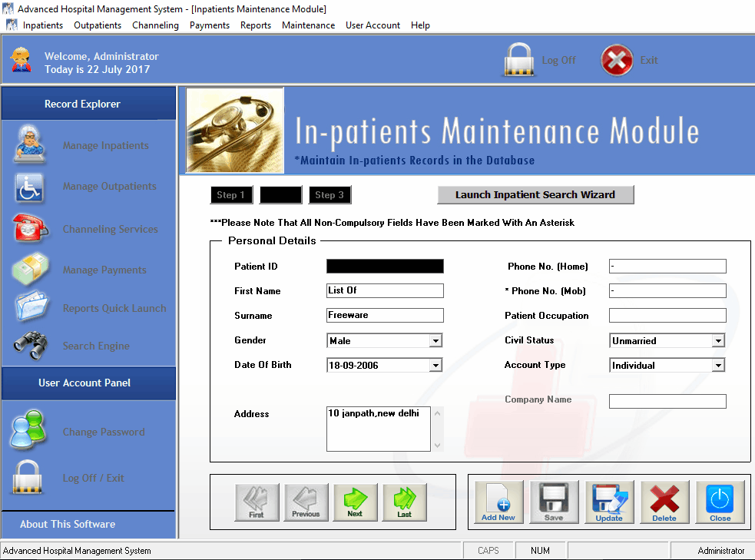This screenshot has width=755, height=560.
Task: Go to the First record
Action: click(x=257, y=502)
